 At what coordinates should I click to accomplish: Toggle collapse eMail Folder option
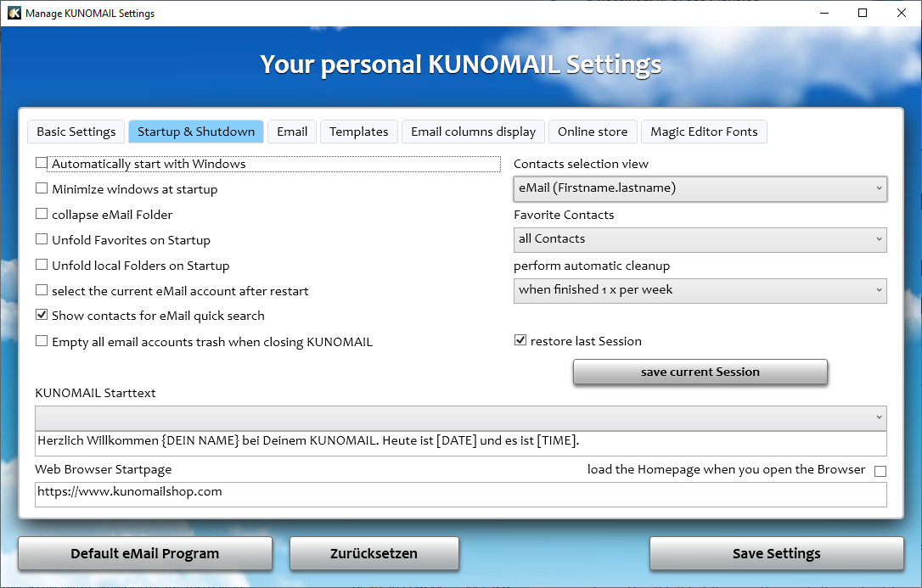(x=42, y=214)
